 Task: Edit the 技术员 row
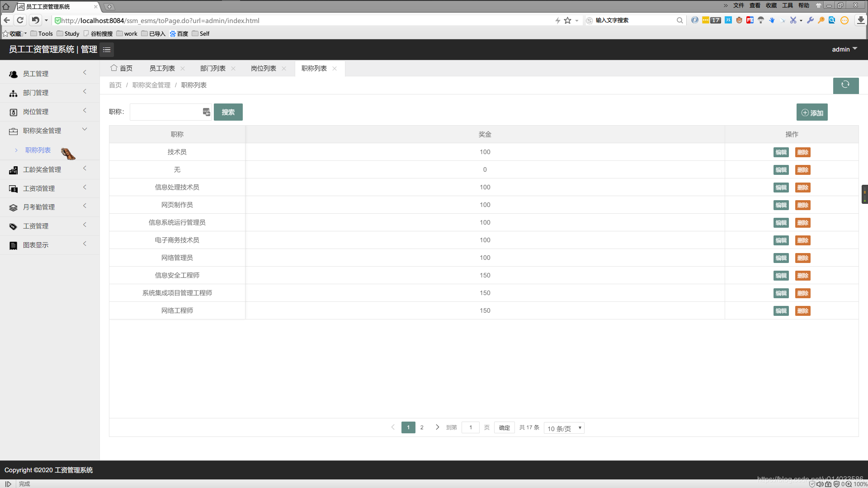click(x=781, y=152)
